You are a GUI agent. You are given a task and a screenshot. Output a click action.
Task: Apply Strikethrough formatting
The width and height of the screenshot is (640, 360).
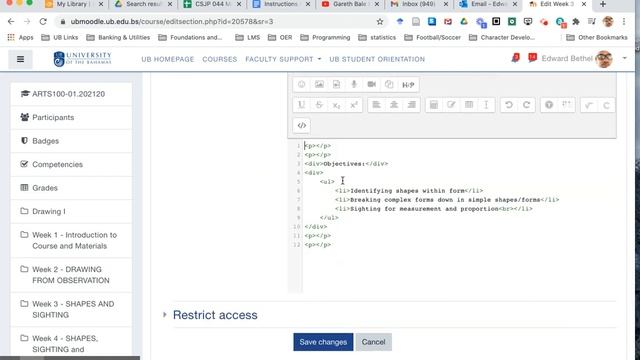click(x=319, y=105)
